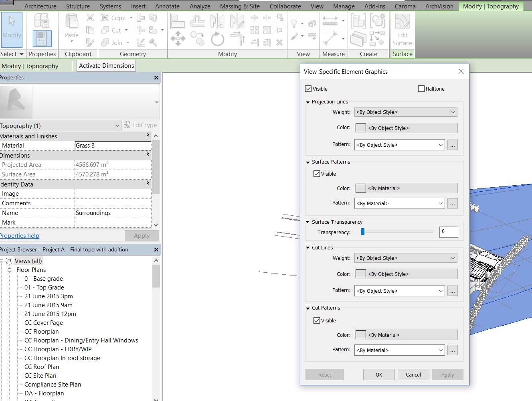The image size is (532, 401).
Task: Click the Rotate tool icon
Action: click(x=217, y=39)
